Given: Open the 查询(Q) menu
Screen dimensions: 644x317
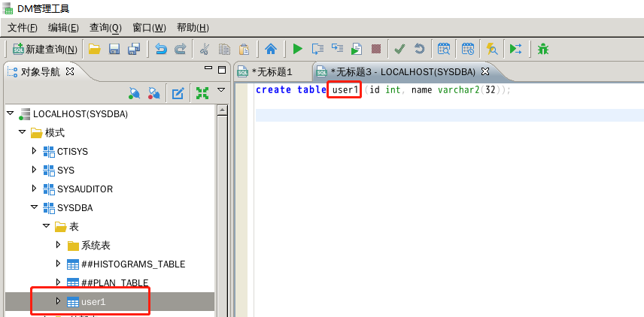Looking at the screenshot, I should pyautogui.click(x=105, y=28).
